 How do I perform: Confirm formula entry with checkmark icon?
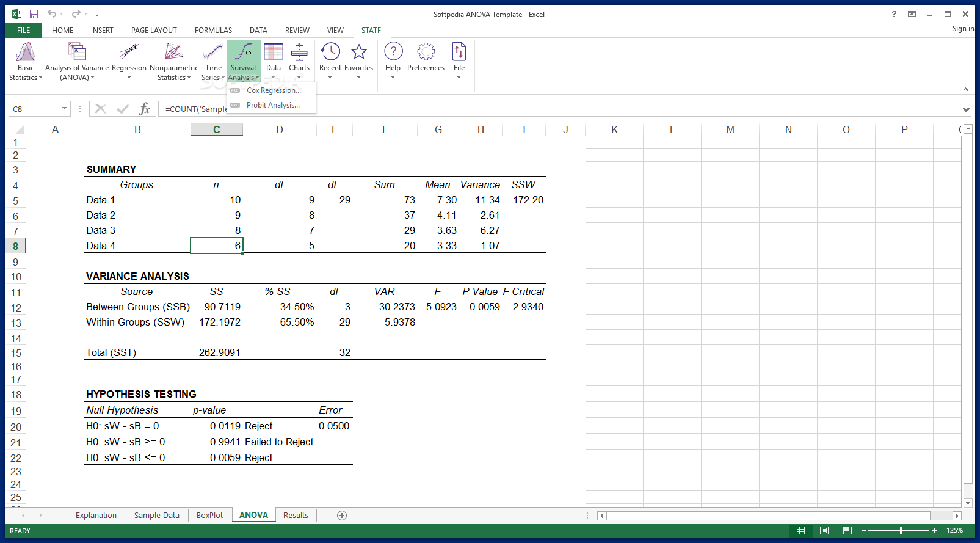tap(123, 109)
